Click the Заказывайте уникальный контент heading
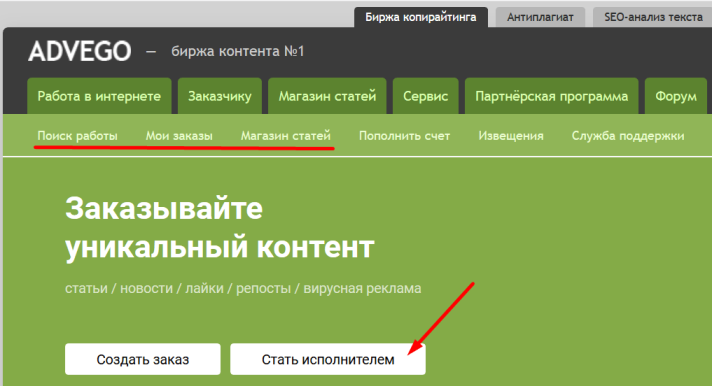 (x=220, y=228)
